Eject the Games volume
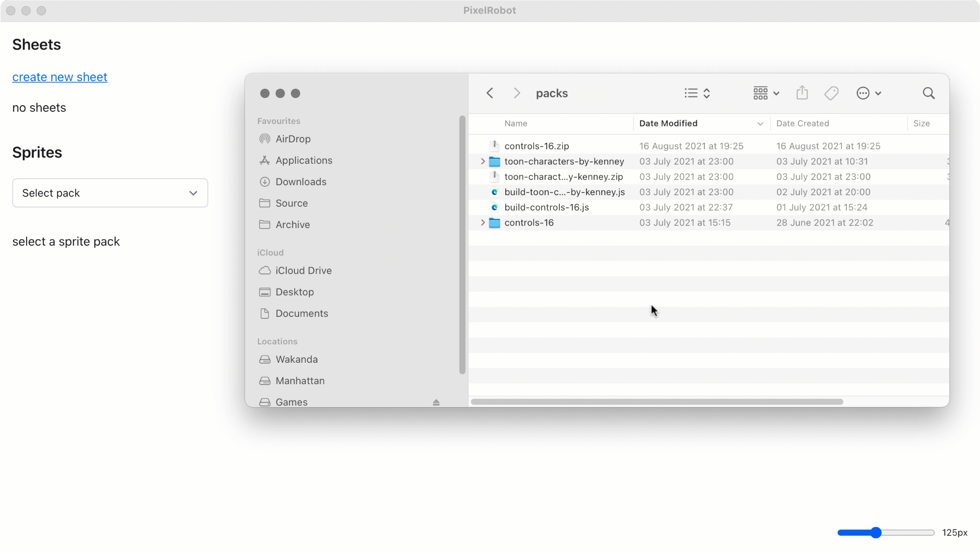 436,403
